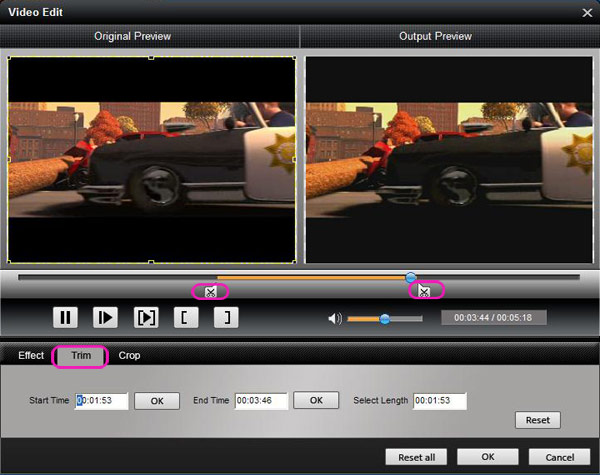Set trim end with right bracket button

click(x=226, y=317)
